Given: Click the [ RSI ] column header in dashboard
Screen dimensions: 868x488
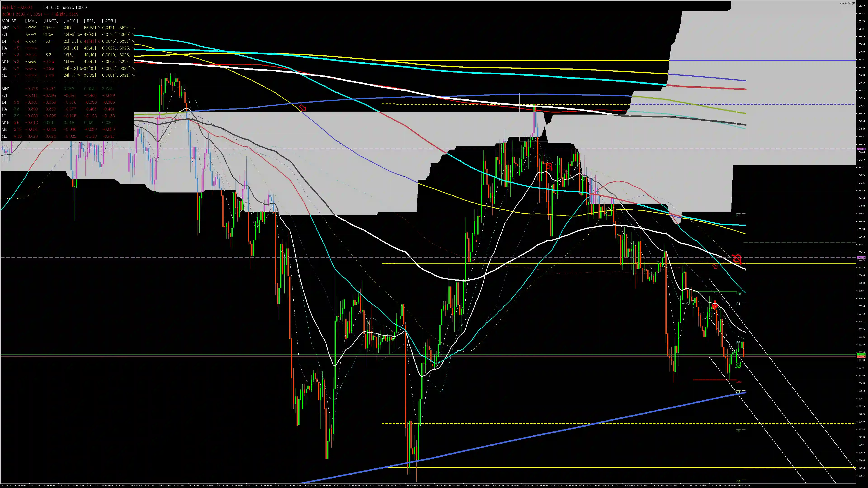Looking at the screenshot, I should (x=90, y=21).
